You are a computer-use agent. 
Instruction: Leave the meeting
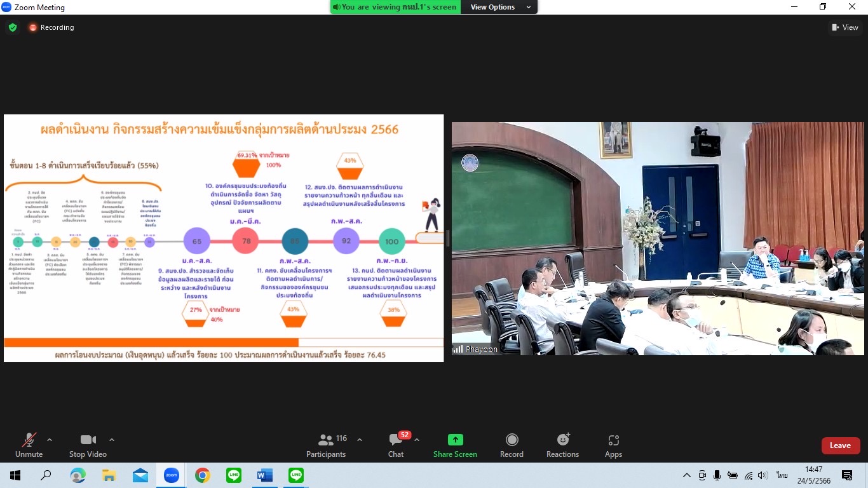point(841,445)
